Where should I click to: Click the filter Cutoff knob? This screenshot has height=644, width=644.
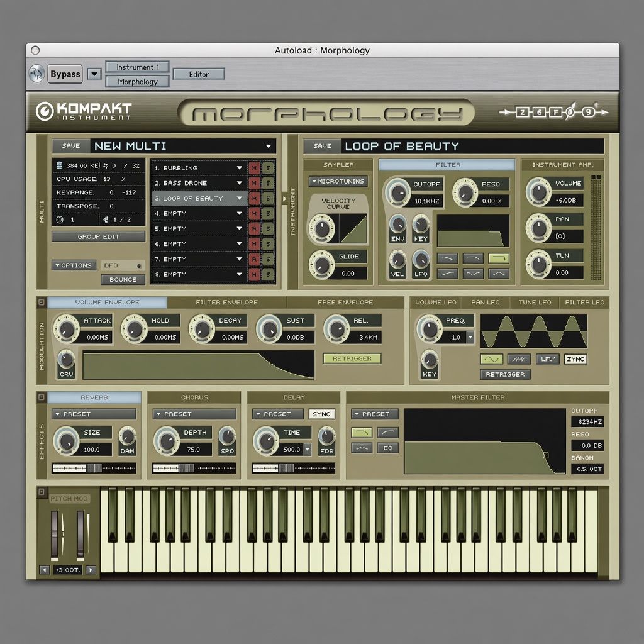point(397,192)
